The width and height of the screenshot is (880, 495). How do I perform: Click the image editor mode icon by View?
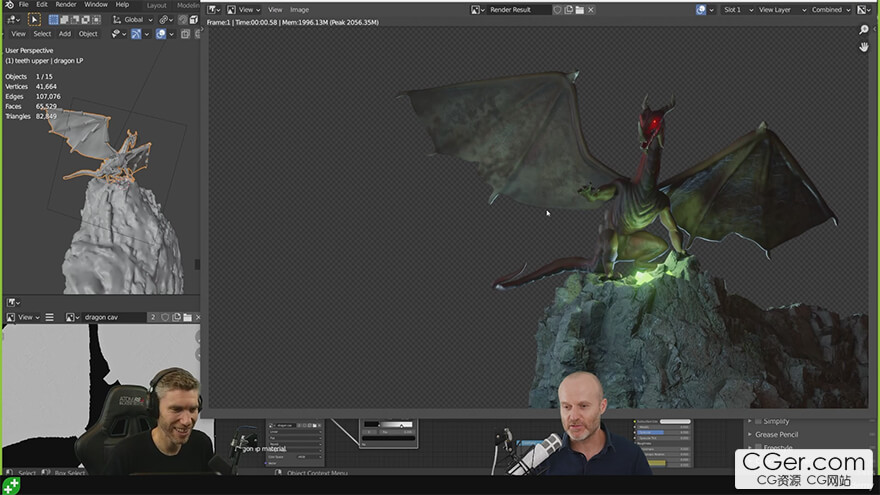click(x=11, y=317)
